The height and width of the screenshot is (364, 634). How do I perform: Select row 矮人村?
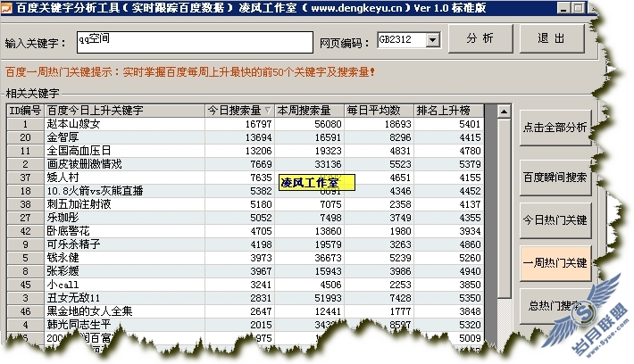point(246,178)
